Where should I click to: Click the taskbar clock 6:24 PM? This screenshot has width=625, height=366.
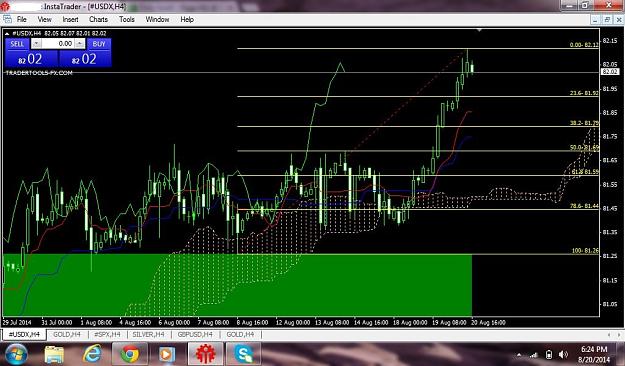594,350
